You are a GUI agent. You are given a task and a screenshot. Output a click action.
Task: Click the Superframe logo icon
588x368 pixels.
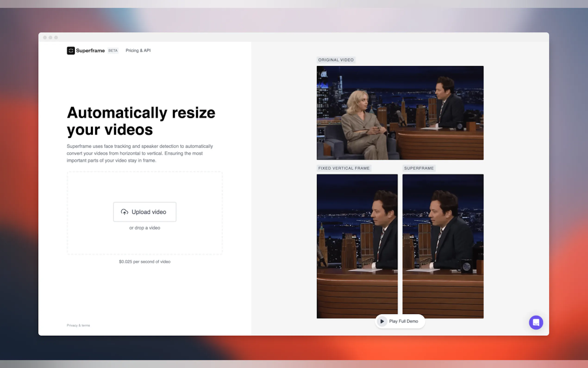(71, 51)
